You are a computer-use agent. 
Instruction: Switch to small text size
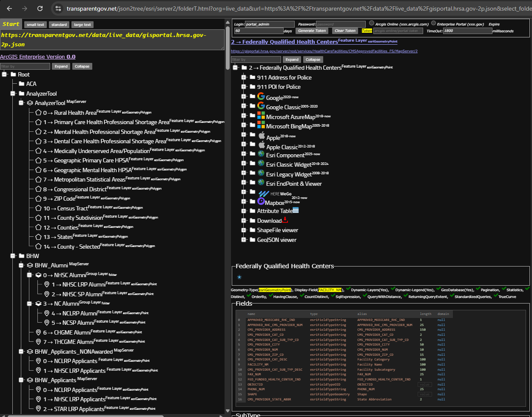(x=35, y=25)
